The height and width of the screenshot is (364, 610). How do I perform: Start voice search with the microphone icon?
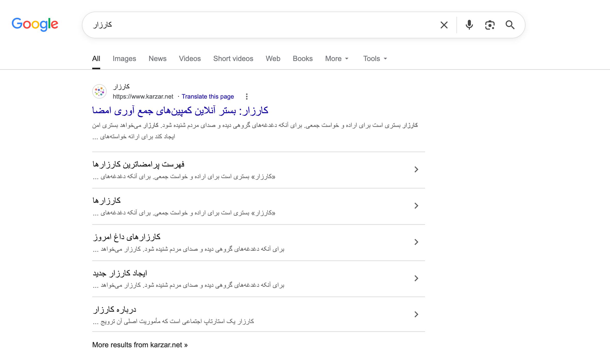click(469, 25)
